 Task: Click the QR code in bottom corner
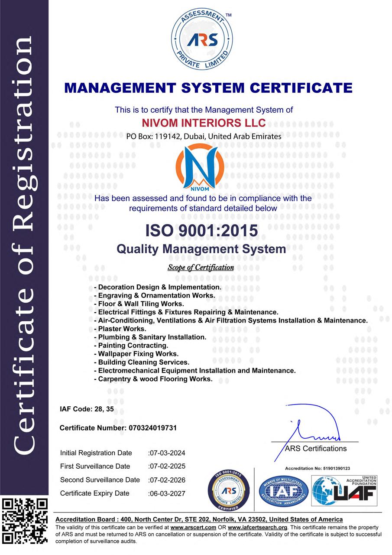coord(24,521)
